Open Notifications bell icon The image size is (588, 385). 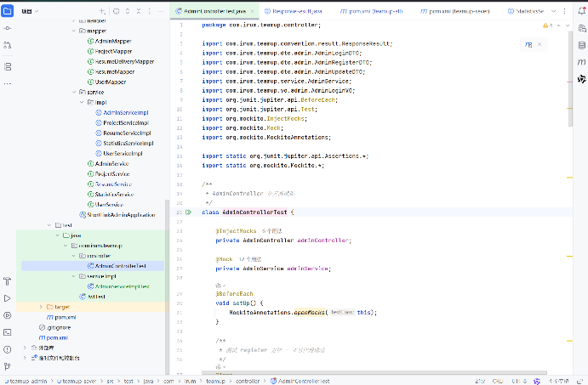tap(582, 11)
